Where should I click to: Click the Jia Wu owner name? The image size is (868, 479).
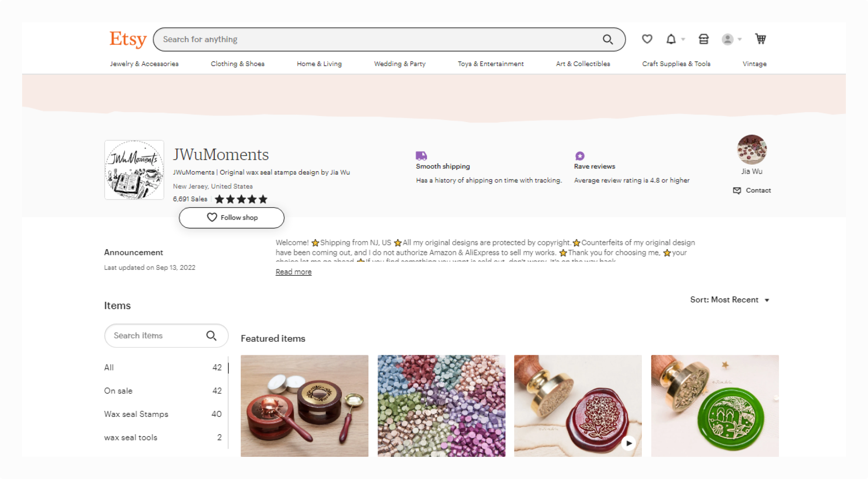point(752,171)
